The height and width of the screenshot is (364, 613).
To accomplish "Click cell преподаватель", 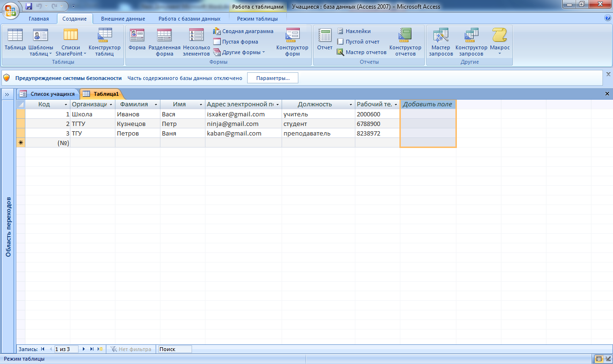I will pos(318,133).
